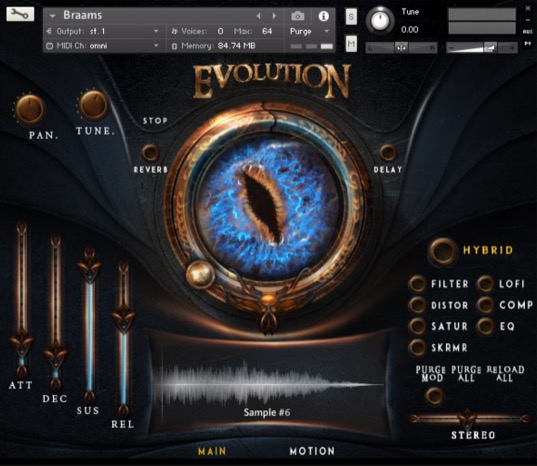Screen dimensions: 537x466
Task: Open the Output st.1 dropdown
Action: pyautogui.click(x=103, y=32)
